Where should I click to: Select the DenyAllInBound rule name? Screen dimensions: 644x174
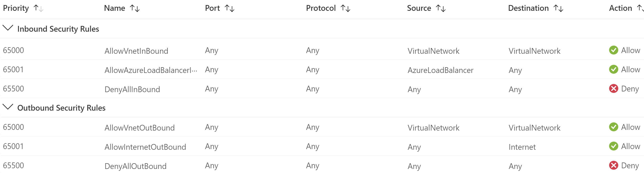(x=132, y=90)
